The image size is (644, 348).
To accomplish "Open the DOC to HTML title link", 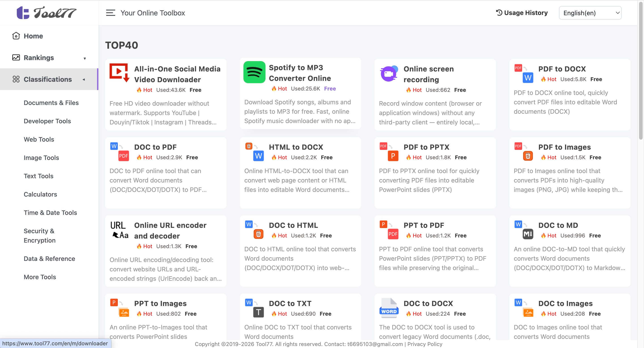I will pyautogui.click(x=293, y=225).
